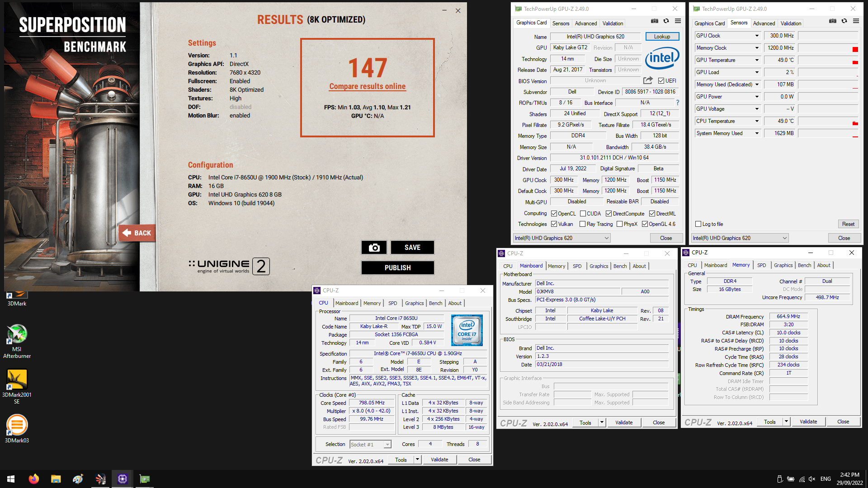The height and width of the screenshot is (488, 868).
Task: Toggle the PhysX checkbox
Action: point(619,224)
